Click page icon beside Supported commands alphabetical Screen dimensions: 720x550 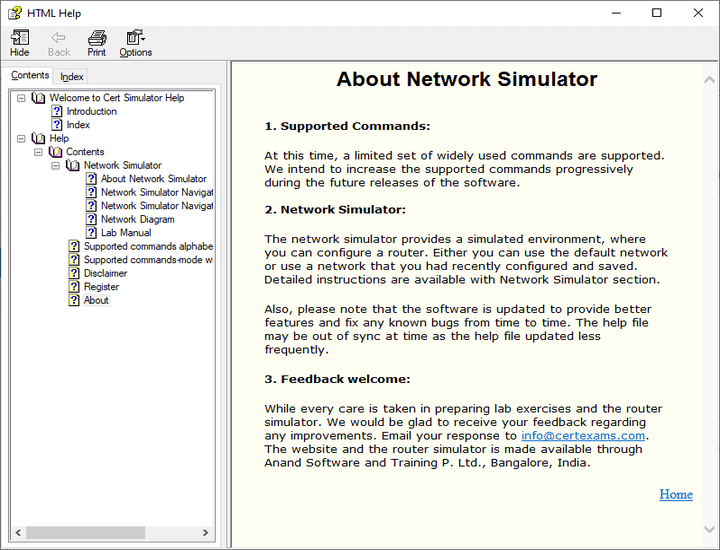74,246
